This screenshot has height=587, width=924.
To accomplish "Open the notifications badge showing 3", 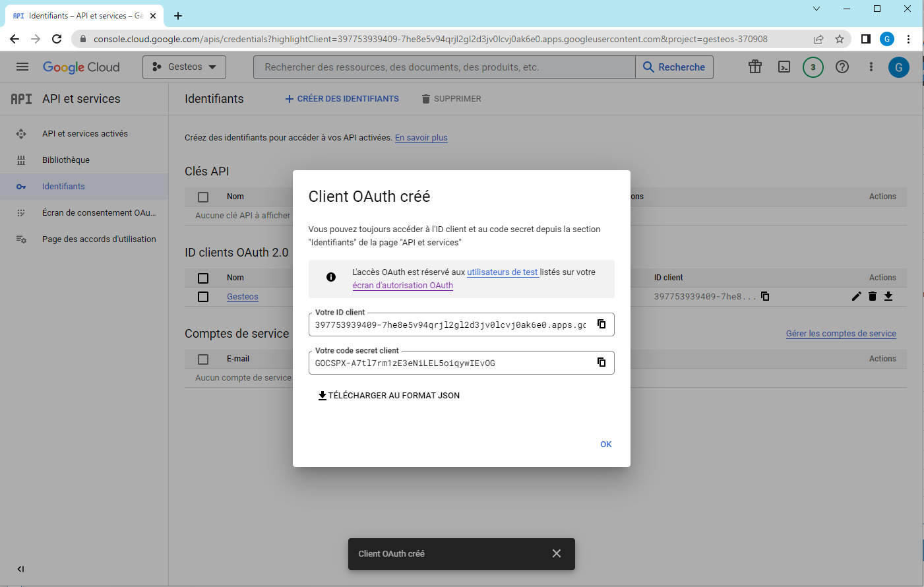I will 813,67.
